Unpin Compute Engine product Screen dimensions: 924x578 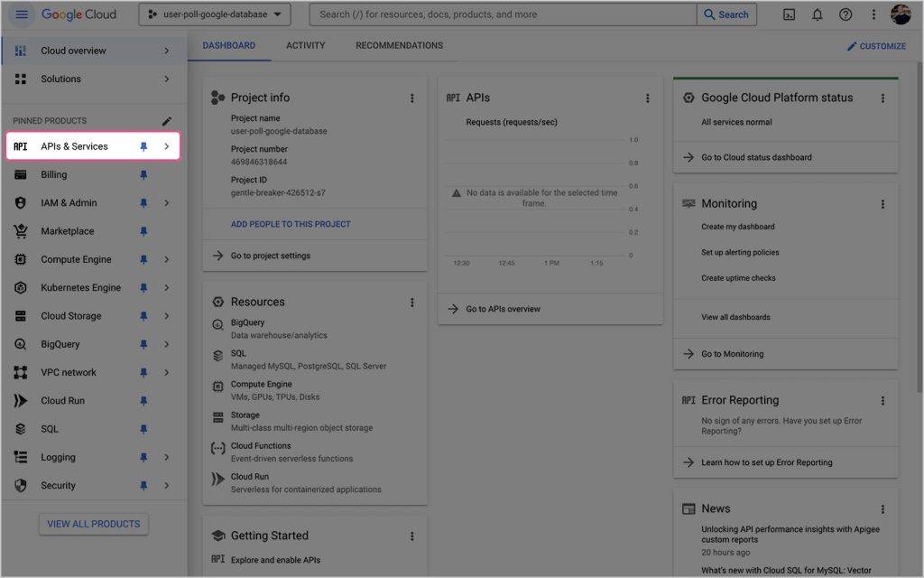pos(143,260)
